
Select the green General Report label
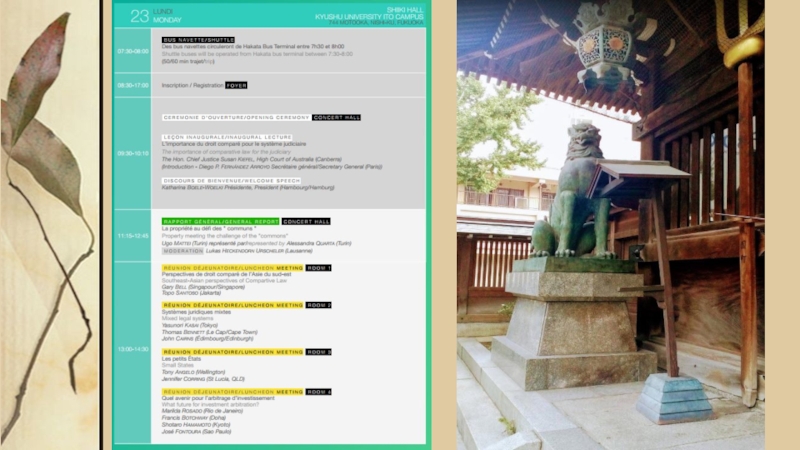tap(221, 221)
